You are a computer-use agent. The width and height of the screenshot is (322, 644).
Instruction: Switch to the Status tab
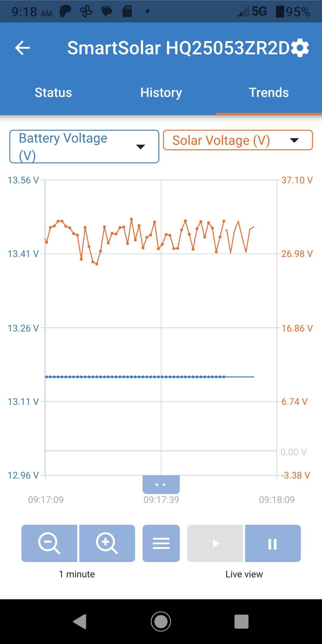click(x=53, y=92)
